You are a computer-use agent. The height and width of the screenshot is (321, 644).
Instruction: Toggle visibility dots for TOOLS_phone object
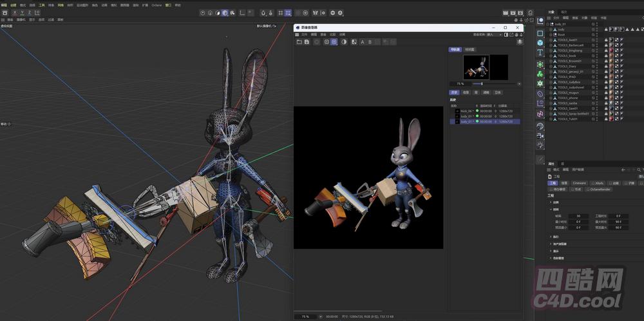596,98
